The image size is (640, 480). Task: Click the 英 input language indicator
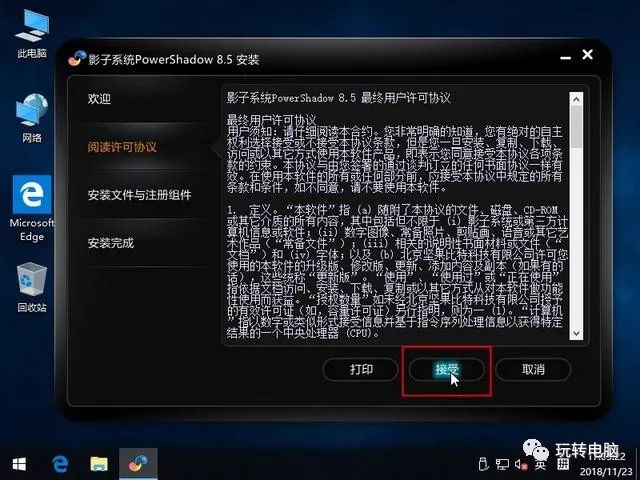(x=540, y=465)
